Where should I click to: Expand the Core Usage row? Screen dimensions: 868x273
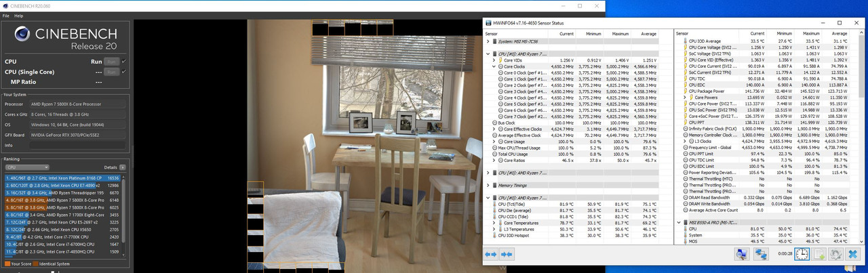[494, 141]
